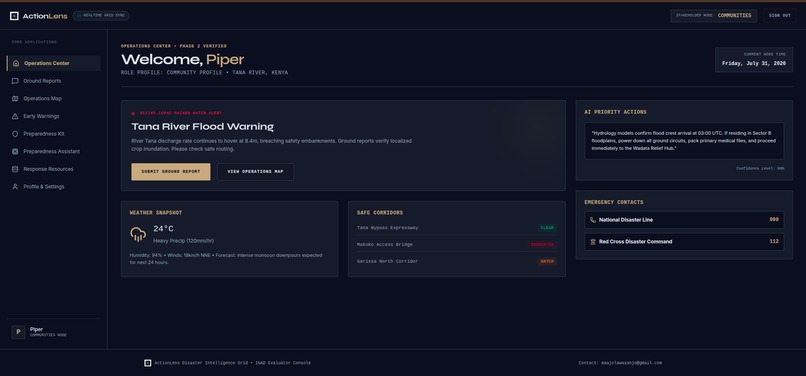The image size is (806, 376).
Task: Click the Operations Center home icon
Action: [15, 63]
